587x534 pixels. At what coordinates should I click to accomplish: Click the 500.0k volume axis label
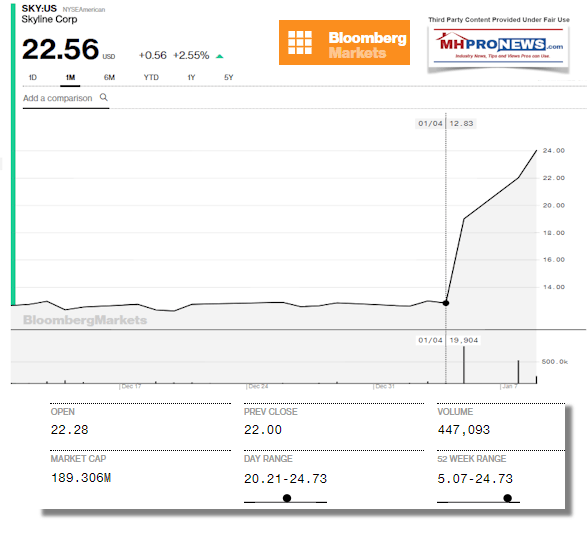pos(555,362)
